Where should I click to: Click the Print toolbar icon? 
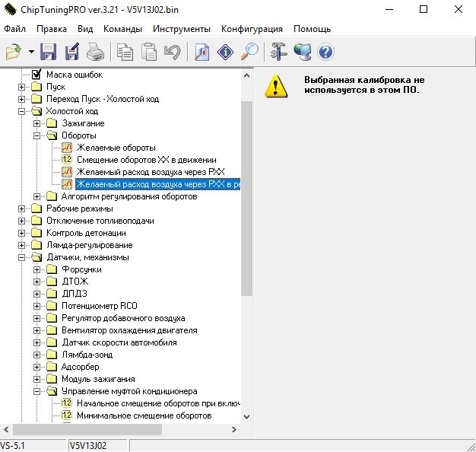coord(94,52)
